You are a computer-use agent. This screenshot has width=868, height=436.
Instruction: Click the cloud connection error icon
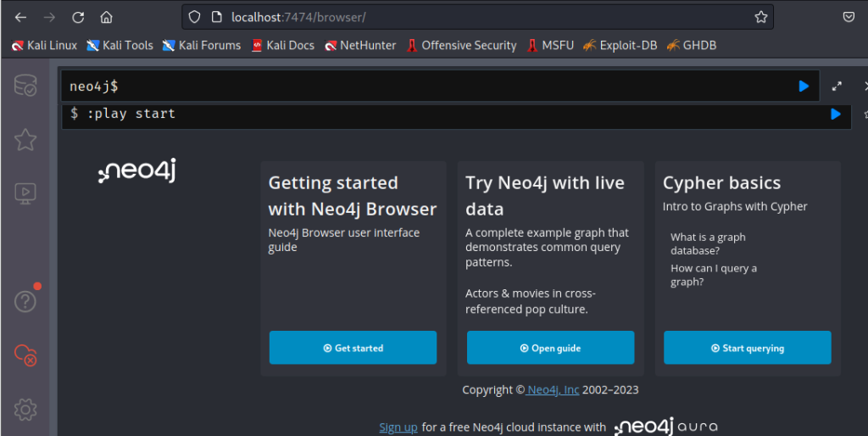(25, 355)
